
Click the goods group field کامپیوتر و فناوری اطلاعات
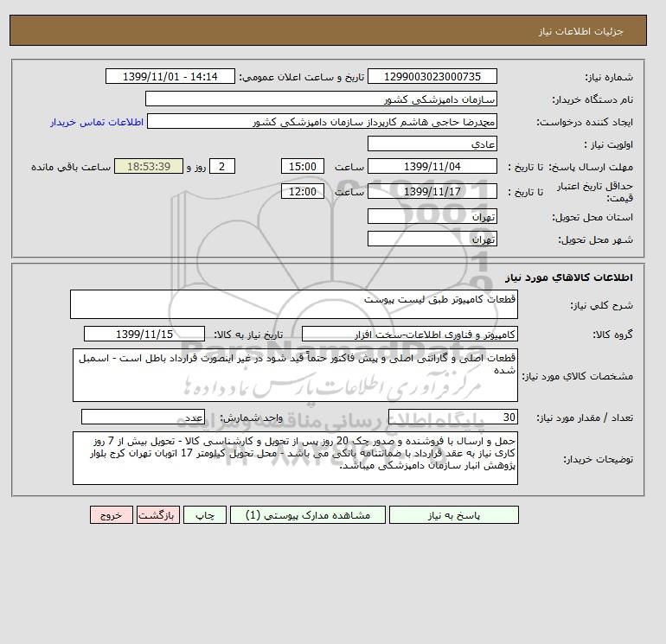[x=409, y=334]
